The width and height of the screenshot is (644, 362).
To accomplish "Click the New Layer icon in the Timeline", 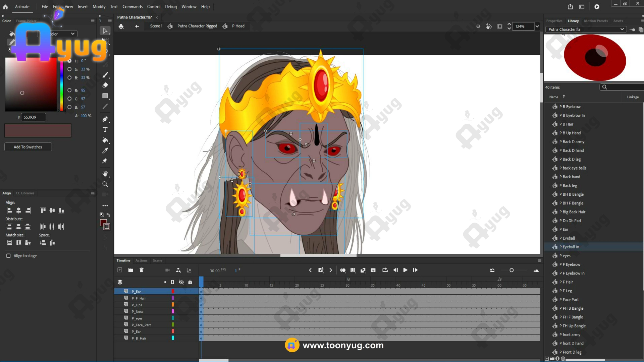I will (x=120, y=270).
